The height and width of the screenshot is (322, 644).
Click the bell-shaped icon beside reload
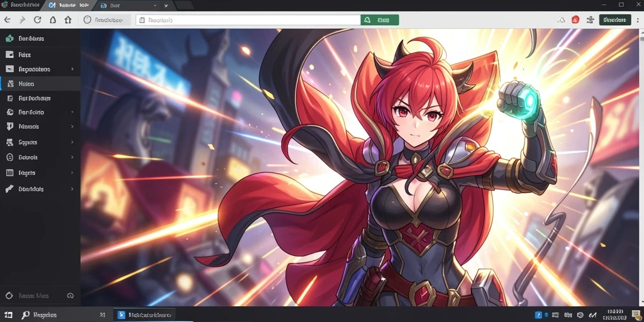click(x=53, y=19)
